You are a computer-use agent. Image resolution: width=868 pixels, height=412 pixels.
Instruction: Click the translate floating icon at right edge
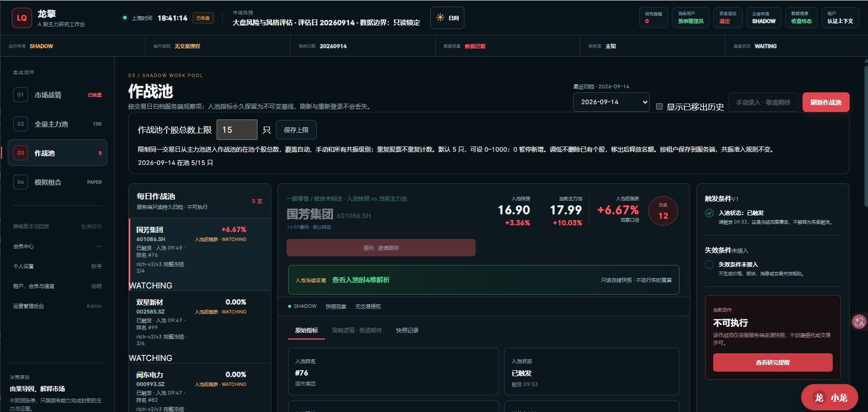click(859, 322)
